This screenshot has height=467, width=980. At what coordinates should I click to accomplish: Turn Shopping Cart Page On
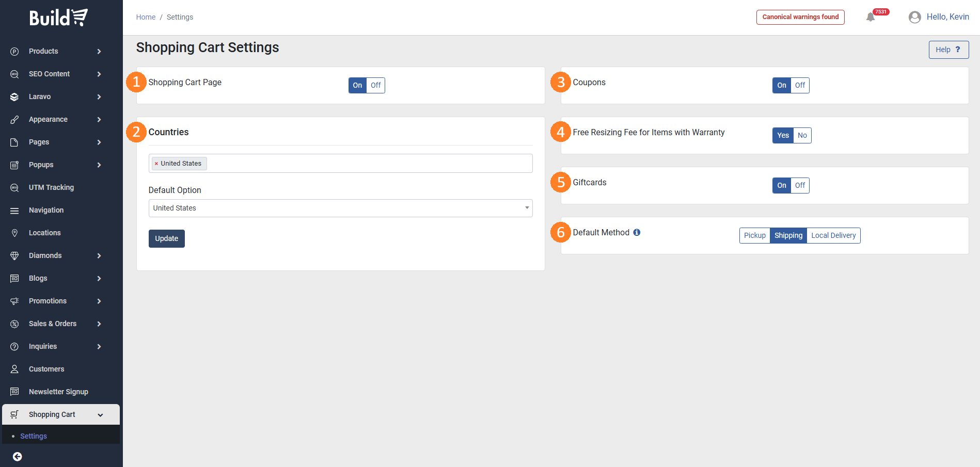coord(357,85)
